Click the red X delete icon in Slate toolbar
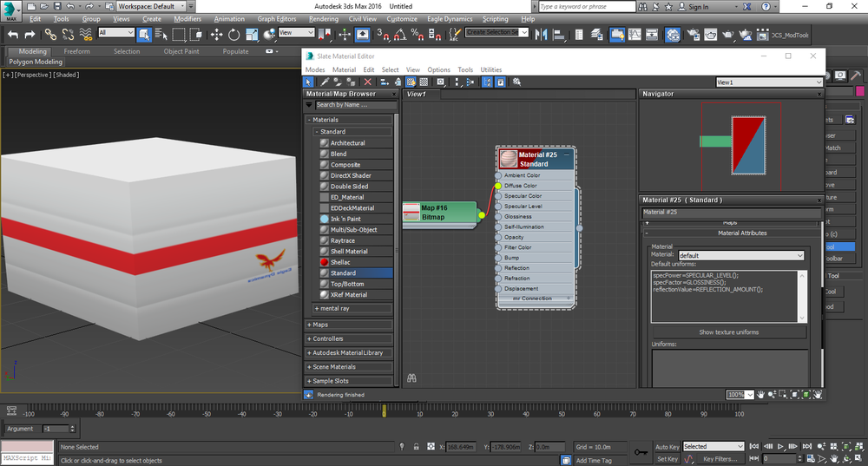Screen dimensions: 868x466 pyautogui.click(x=367, y=82)
